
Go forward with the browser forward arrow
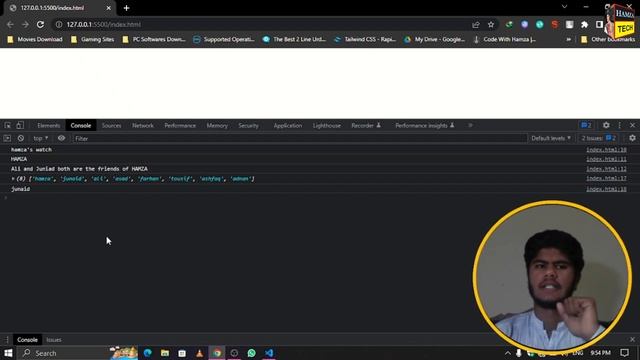coord(25,24)
